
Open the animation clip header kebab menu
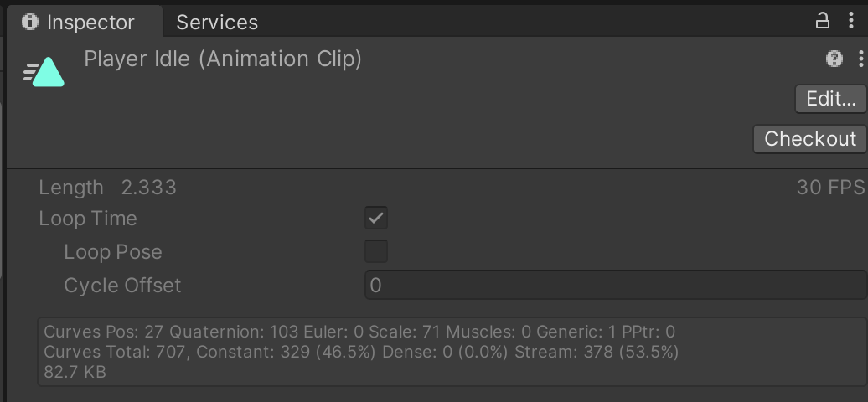860,59
